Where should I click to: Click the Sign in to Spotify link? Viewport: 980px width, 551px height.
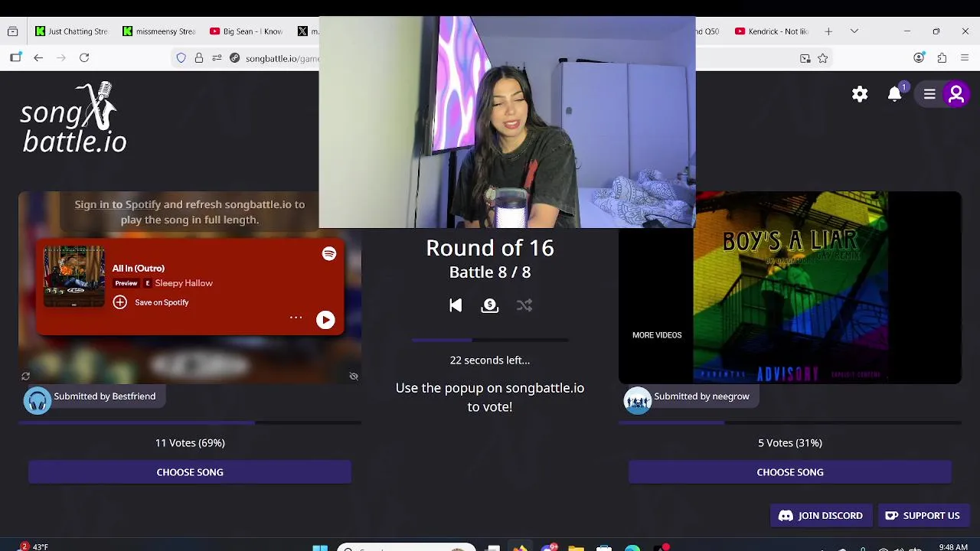pos(117,204)
